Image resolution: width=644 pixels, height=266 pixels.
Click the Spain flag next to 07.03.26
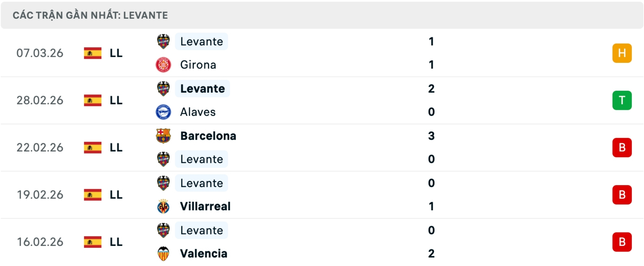point(92,53)
